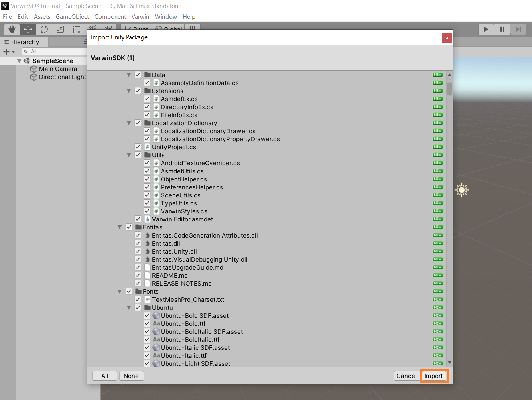Open the Assets menu
532x400 pixels.
[x=42, y=17]
